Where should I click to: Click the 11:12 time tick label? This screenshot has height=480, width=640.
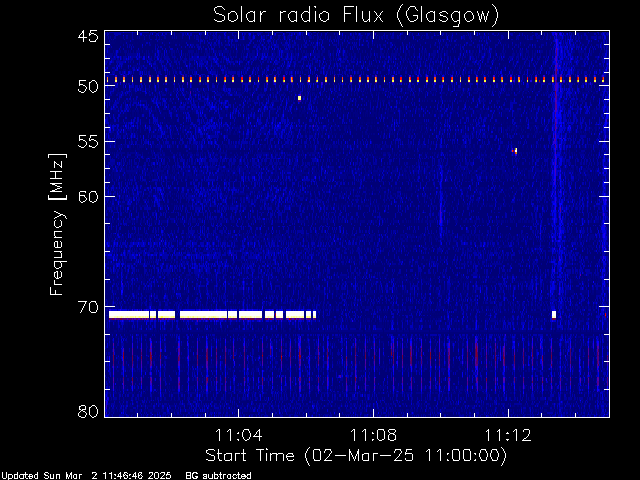[x=508, y=435]
